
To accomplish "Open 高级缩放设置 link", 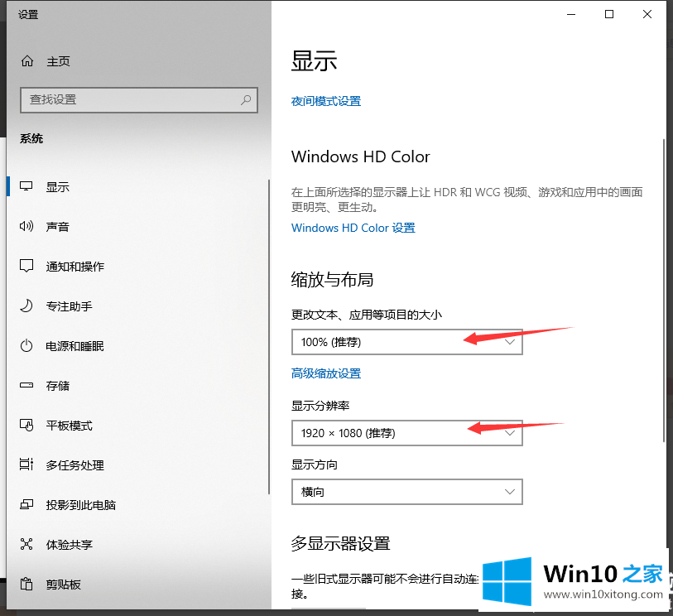I will pyautogui.click(x=326, y=373).
